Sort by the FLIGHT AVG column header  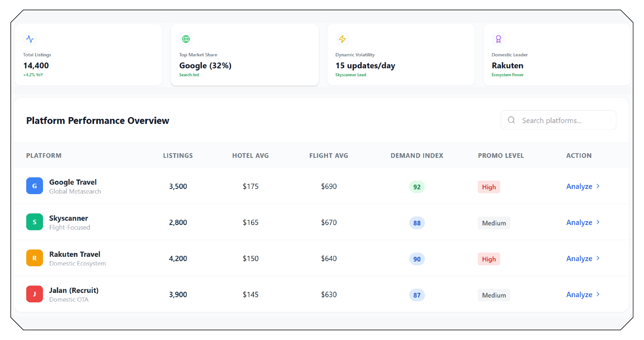point(329,156)
